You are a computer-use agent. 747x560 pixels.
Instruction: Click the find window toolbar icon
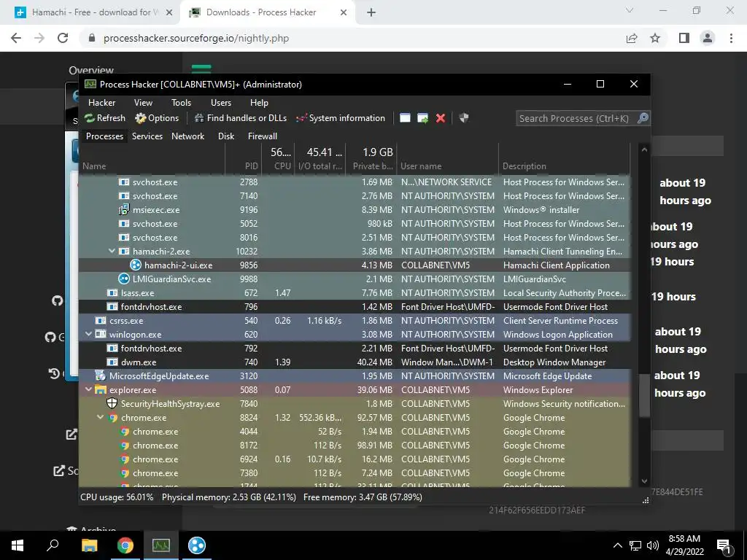click(405, 118)
